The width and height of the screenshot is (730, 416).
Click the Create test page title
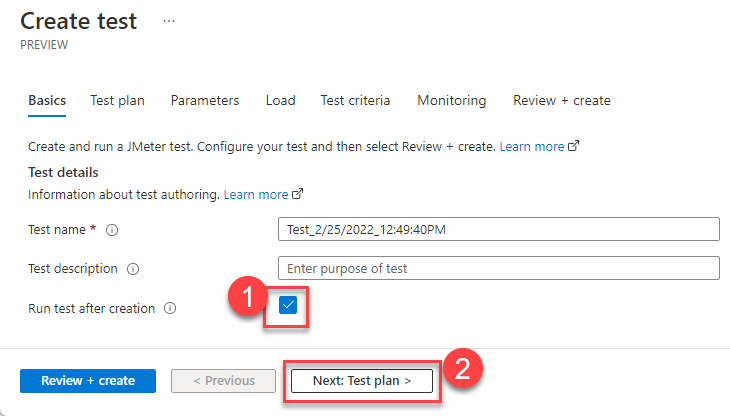pos(79,21)
